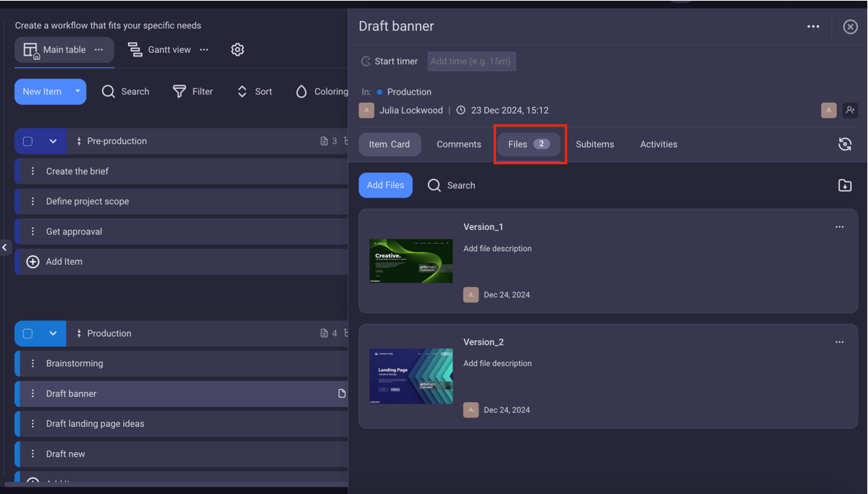Click the add assignee person icon
868x494 pixels.
point(850,110)
